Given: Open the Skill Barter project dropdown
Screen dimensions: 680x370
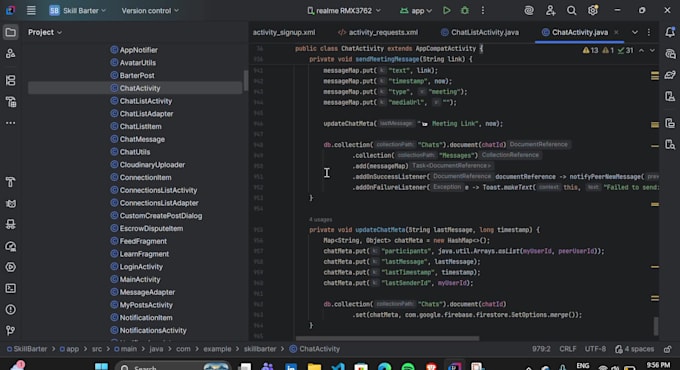Looking at the screenshot, I should pos(77,10).
